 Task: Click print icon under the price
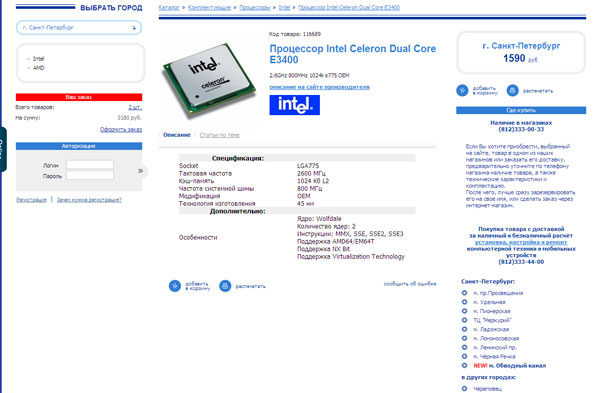click(x=513, y=91)
